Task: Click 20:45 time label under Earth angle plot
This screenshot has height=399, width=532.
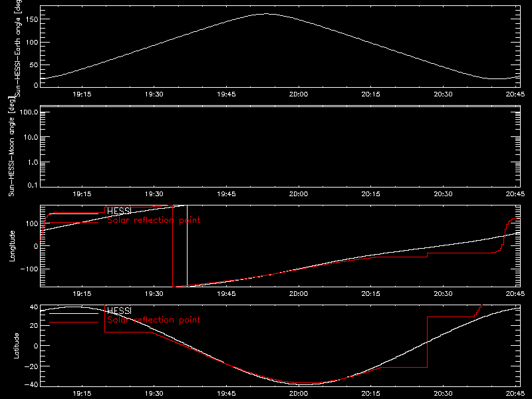Action: pos(515,94)
